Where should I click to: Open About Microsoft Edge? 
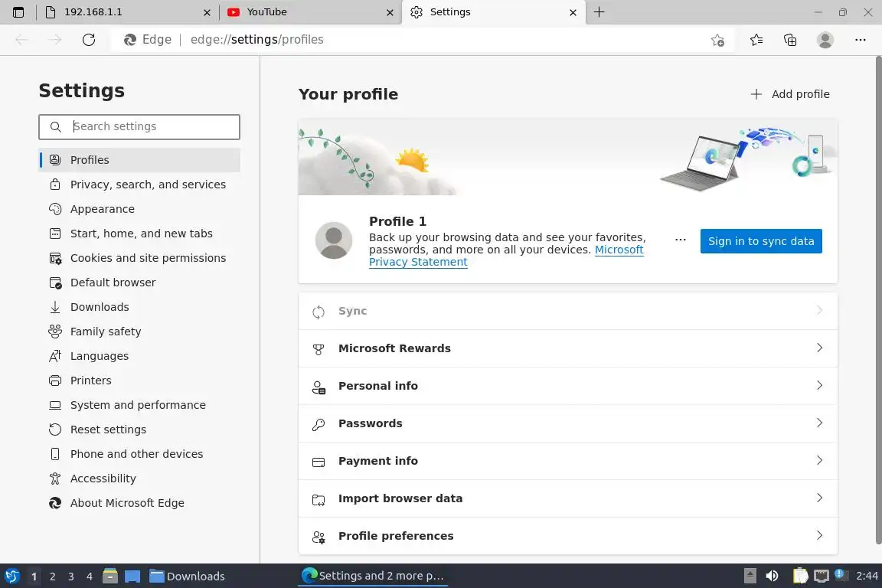click(x=139, y=502)
